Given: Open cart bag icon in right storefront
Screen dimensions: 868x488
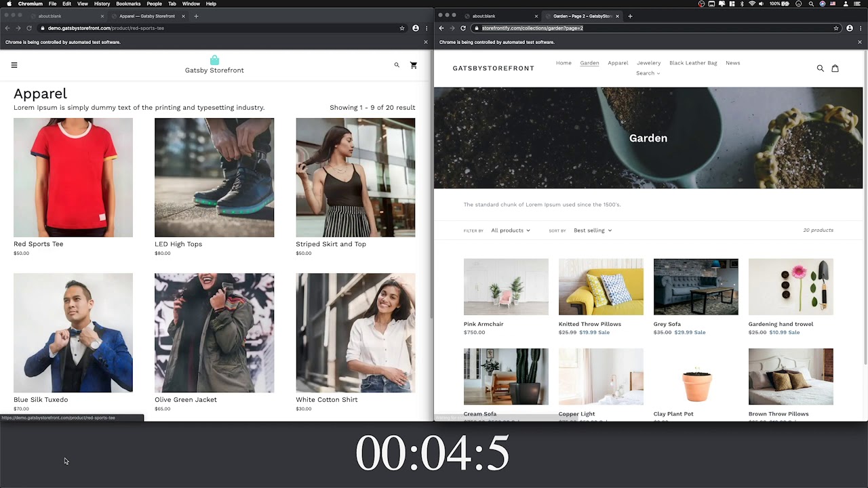Looking at the screenshot, I should 835,68.
